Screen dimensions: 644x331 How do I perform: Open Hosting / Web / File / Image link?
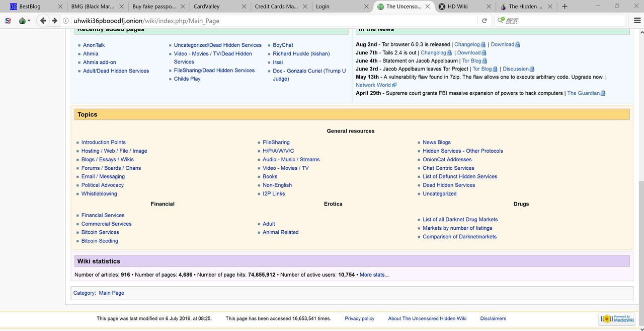[x=114, y=151]
